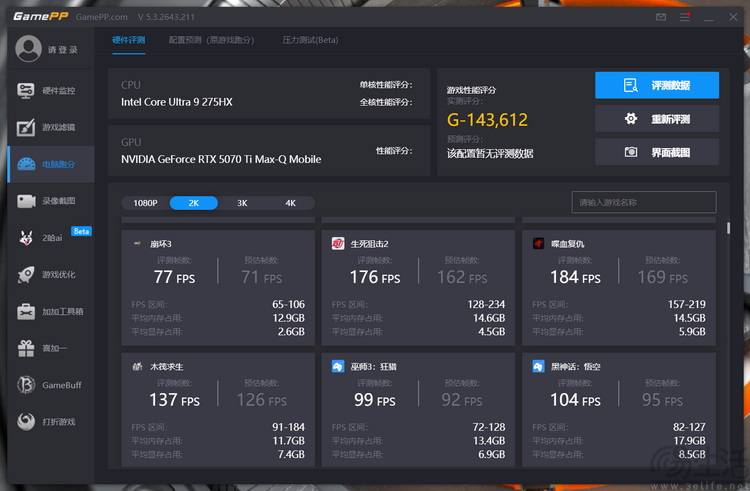Switch to 压力测试(Beta) tab
Image resolution: width=750 pixels, height=491 pixels.
(x=310, y=40)
